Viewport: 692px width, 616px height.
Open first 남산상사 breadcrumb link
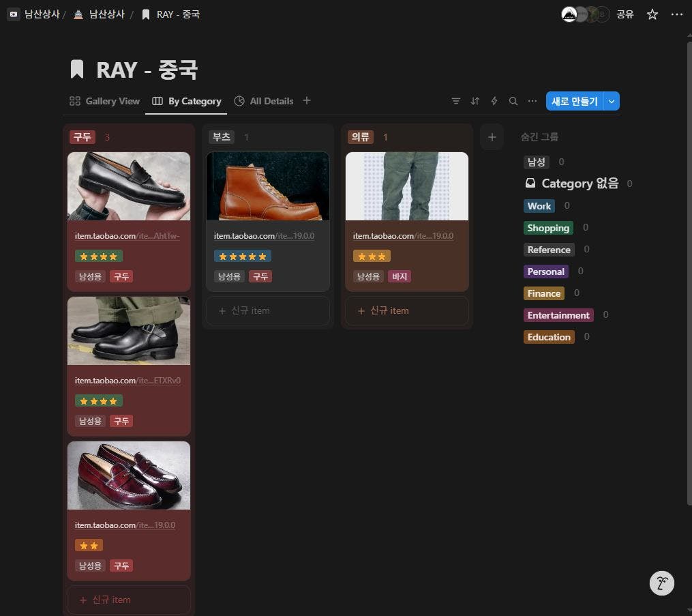[42, 14]
